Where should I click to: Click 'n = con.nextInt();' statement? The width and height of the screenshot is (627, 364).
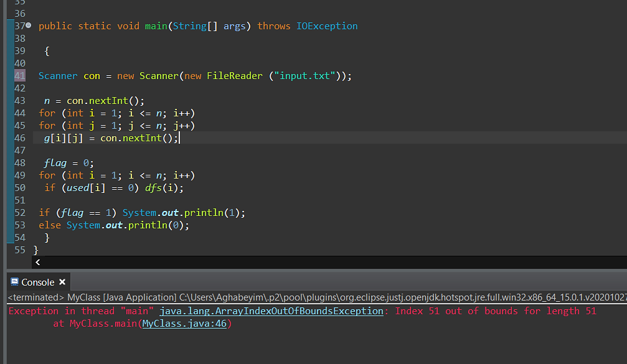tap(94, 101)
